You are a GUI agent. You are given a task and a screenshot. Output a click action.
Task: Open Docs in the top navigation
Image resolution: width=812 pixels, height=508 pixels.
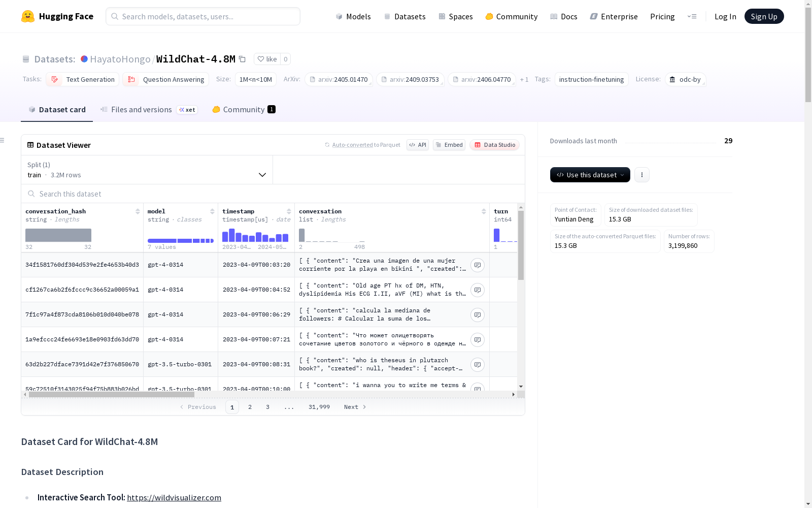pos(563,16)
